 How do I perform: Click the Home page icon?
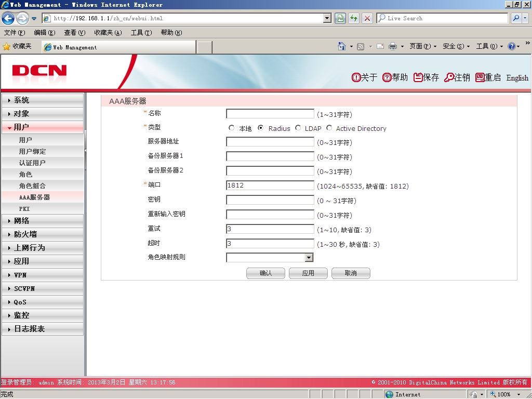[x=342, y=46]
